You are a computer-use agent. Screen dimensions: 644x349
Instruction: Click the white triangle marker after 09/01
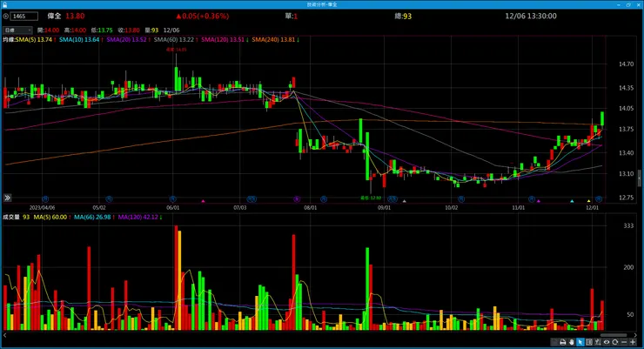click(404, 201)
